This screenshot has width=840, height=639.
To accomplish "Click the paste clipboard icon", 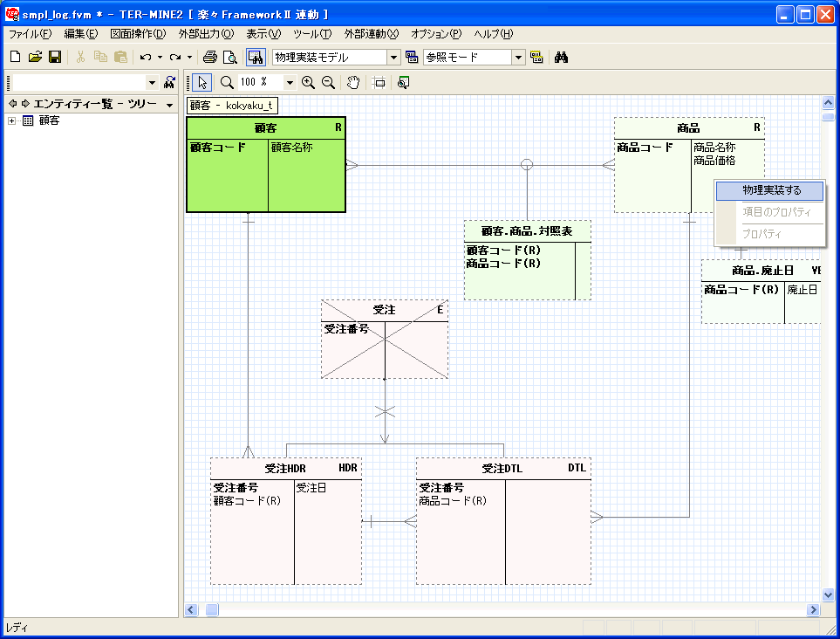I will click(121, 57).
